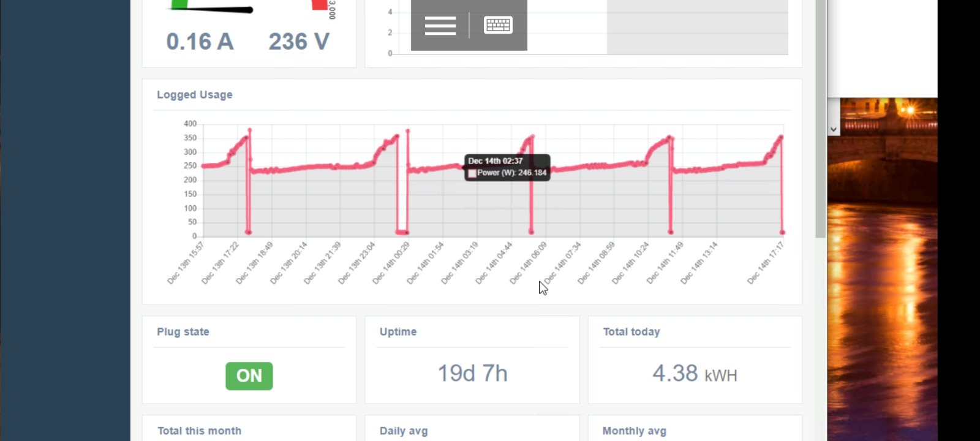Click the 'Dec 14th 11:49' axis label
The height and width of the screenshot is (441, 980).
[x=666, y=263]
